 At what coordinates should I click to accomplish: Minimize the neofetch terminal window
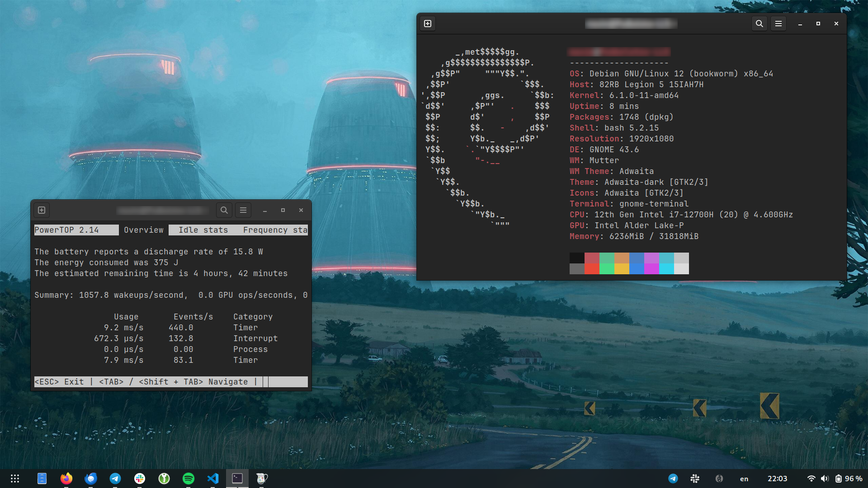(x=800, y=24)
